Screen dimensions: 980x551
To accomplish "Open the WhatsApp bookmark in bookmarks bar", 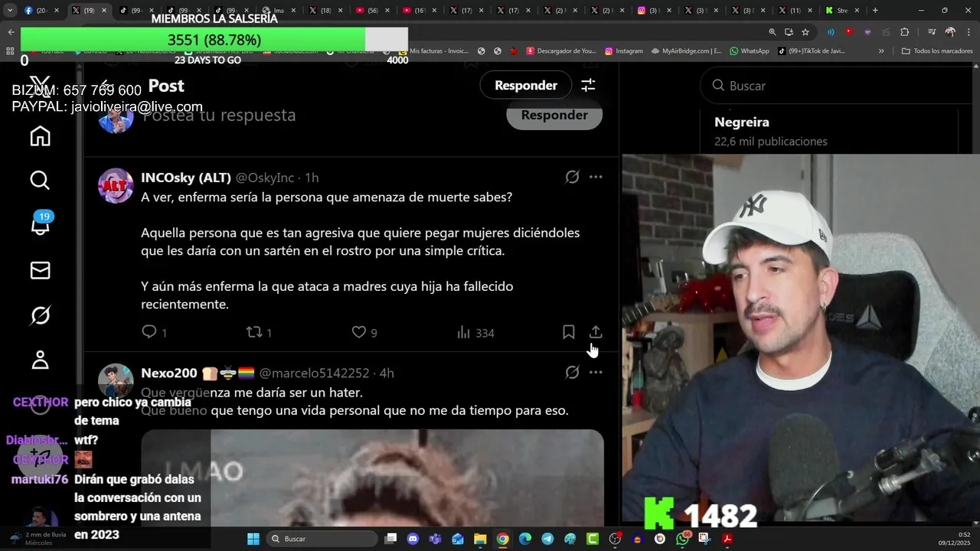I will [x=750, y=51].
